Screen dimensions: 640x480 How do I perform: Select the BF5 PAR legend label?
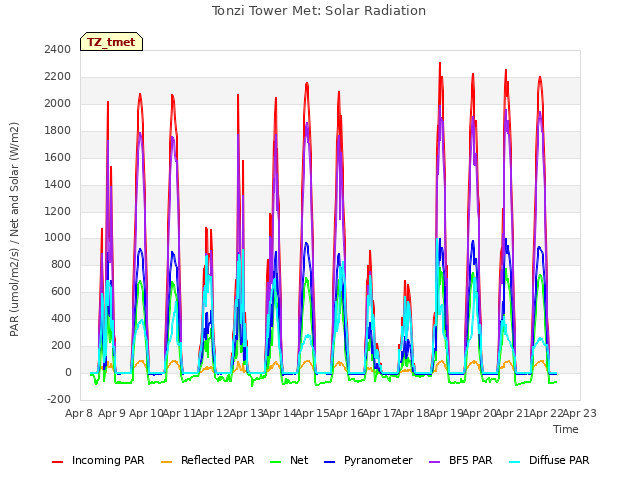471,460
